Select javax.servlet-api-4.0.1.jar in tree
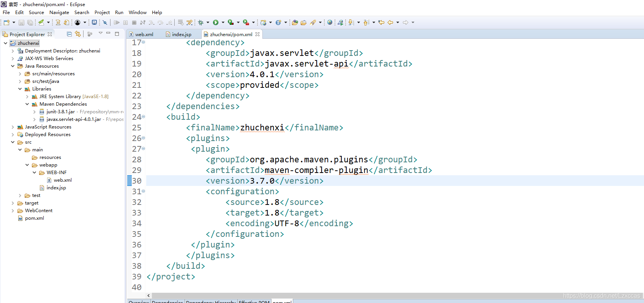644x303 pixels. tap(74, 119)
